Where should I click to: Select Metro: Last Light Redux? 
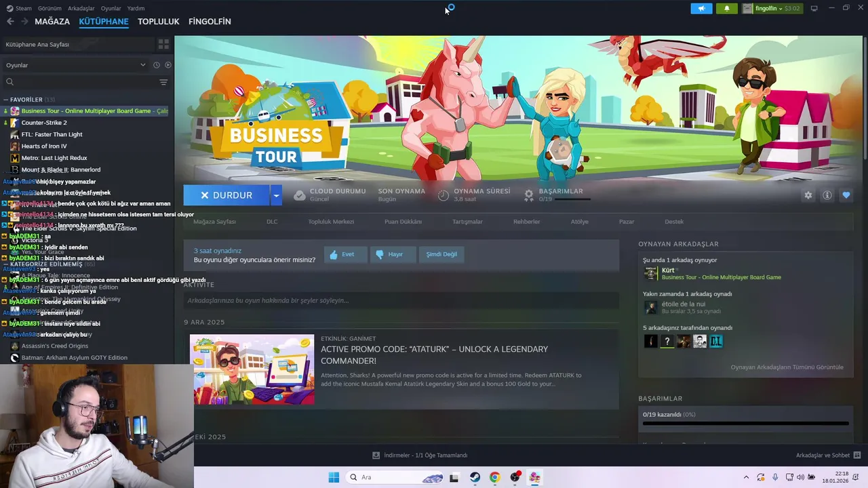pos(54,158)
